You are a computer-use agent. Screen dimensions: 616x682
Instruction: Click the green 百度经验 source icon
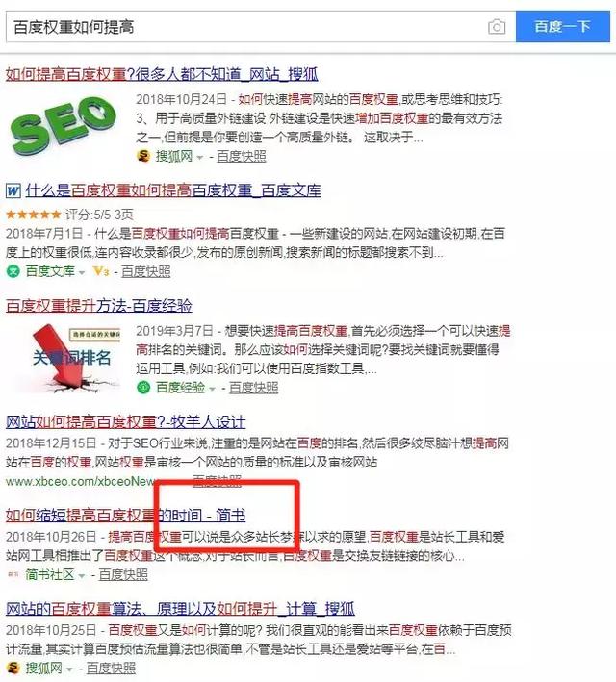click(143, 387)
